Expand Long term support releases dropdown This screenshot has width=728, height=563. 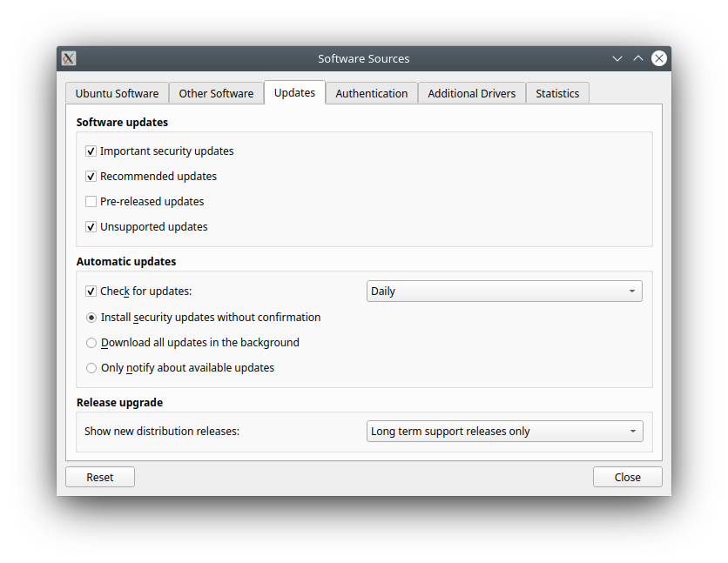504,432
